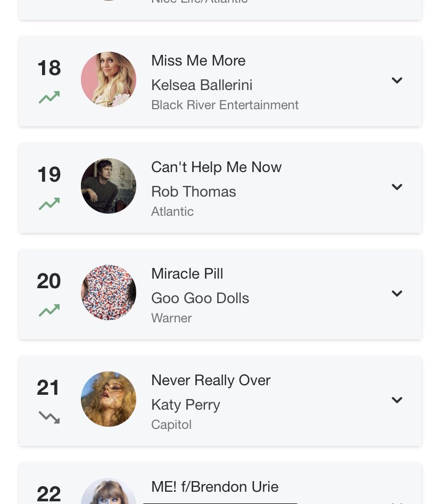Click the rising trend arrow under rank 20

49,311
